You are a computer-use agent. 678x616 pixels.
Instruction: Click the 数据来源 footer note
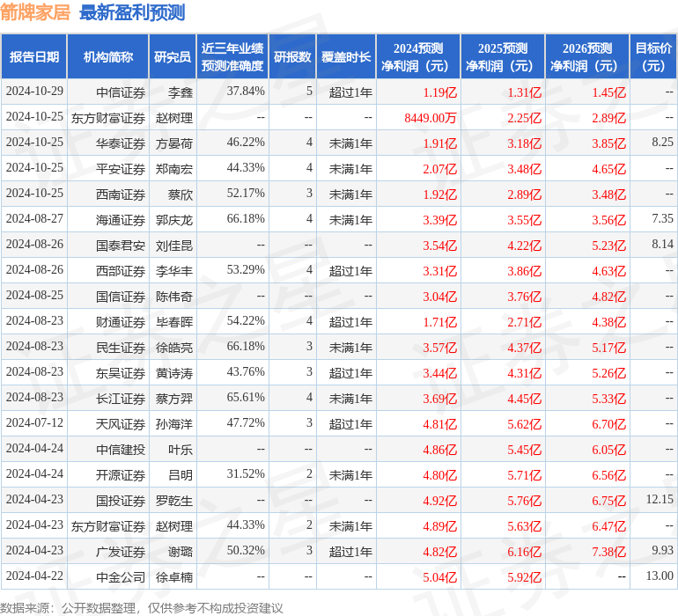click(x=142, y=608)
